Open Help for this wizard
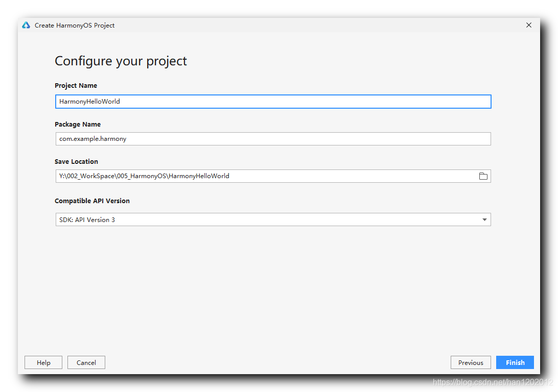 tap(43, 362)
